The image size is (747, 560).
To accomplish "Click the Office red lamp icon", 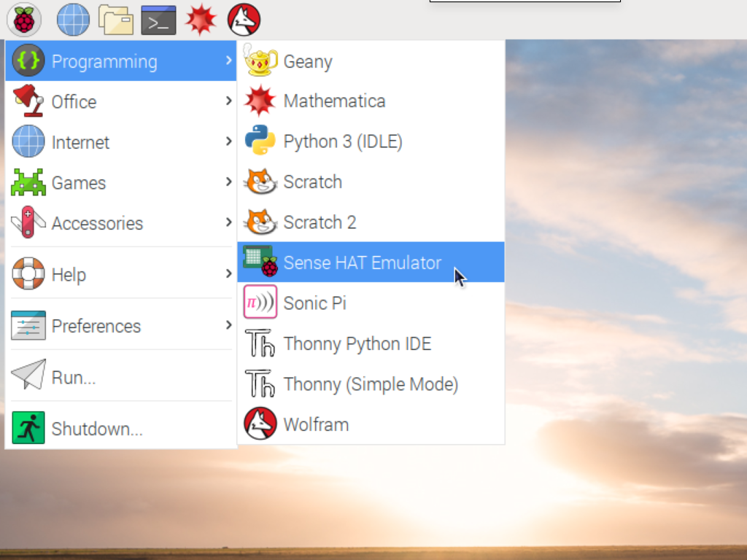I will tap(28, 101).
